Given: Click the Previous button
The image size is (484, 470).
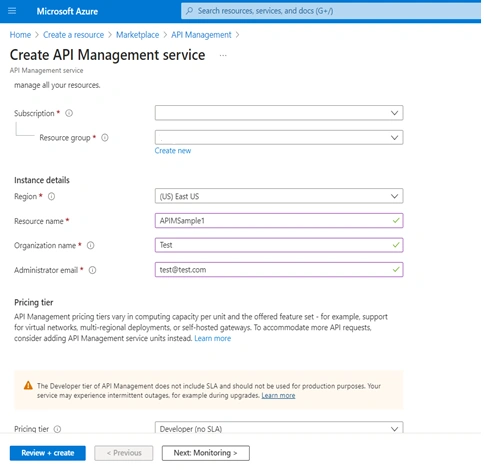Looking at the screenshot, I should [124, 453].
